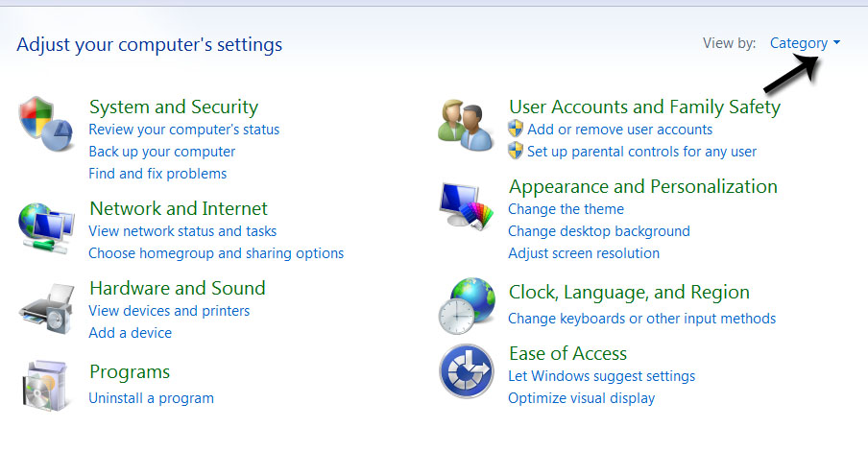Open the User Accounts people icon
Image resolution: width=868 pixels, height=475 pixels.
[x=466, y=126]
